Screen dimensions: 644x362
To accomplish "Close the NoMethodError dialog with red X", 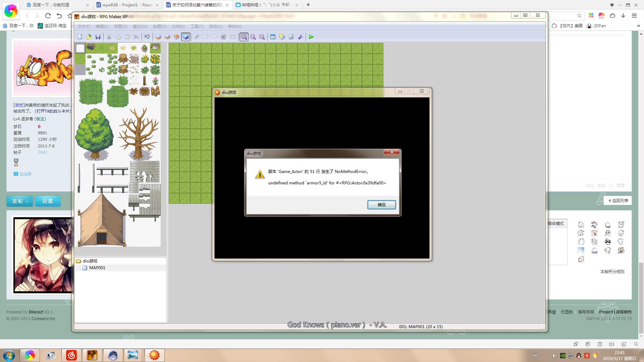I will (x=391, y=152).
